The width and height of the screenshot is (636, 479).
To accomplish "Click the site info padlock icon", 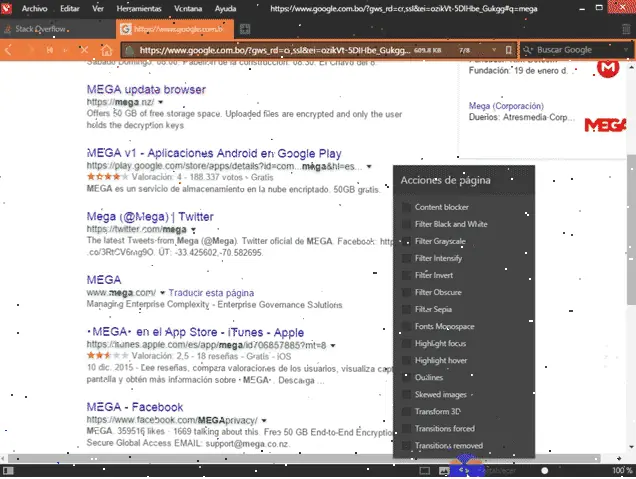I will click(x=129, y=50).
